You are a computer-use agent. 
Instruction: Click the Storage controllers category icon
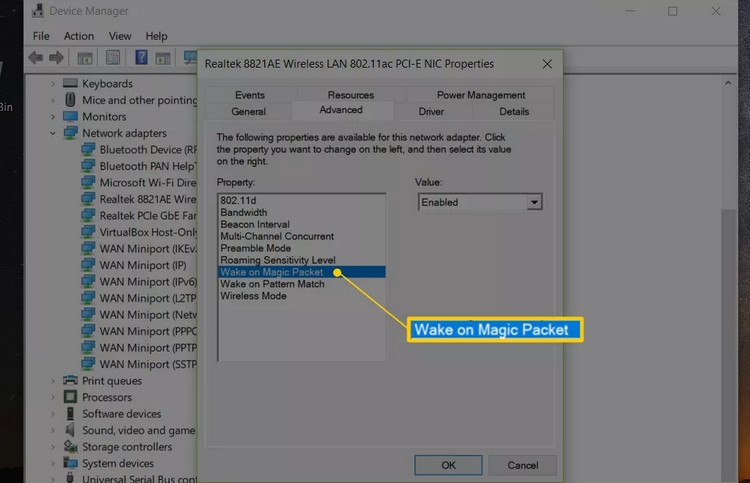coord(71,447)
